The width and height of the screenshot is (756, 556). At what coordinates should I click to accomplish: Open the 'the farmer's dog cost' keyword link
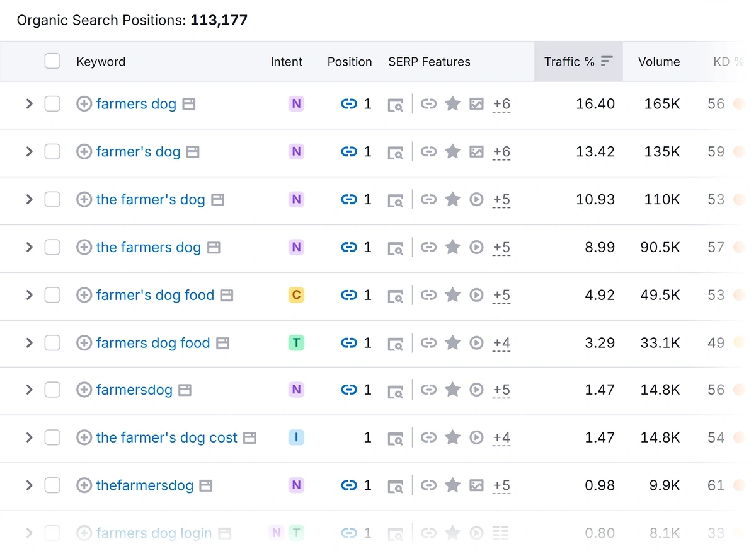[167, 437]
